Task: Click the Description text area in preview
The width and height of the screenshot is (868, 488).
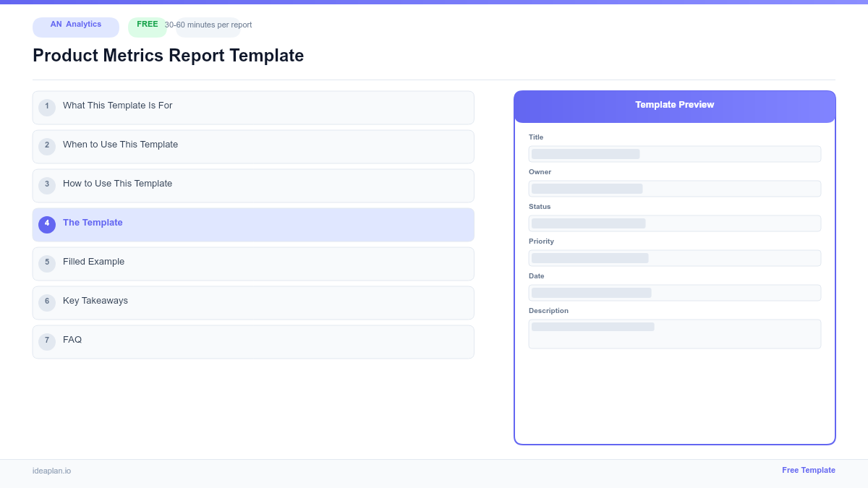Action: click(x=675, y=334)
